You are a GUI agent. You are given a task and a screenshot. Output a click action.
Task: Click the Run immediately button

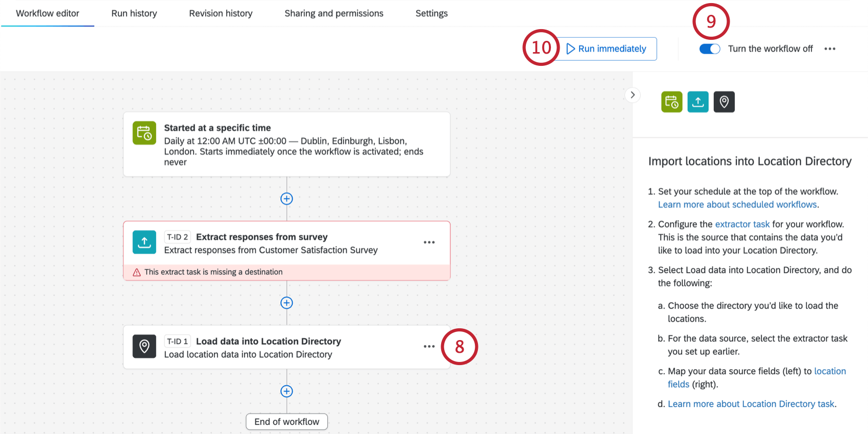pos(606,49)
